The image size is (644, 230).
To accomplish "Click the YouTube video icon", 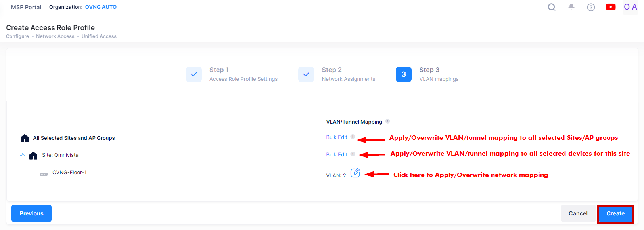I will [611, 7].
